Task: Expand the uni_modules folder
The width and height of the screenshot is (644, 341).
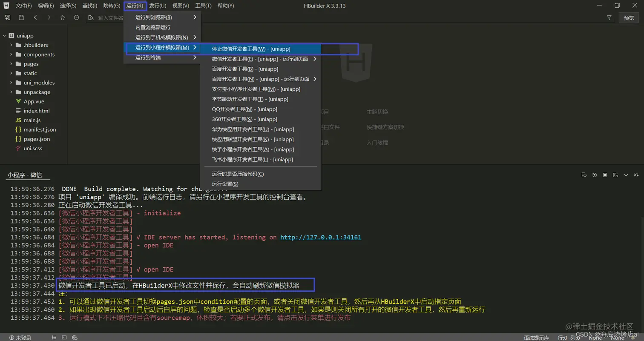Action: (x=11, y=83)
